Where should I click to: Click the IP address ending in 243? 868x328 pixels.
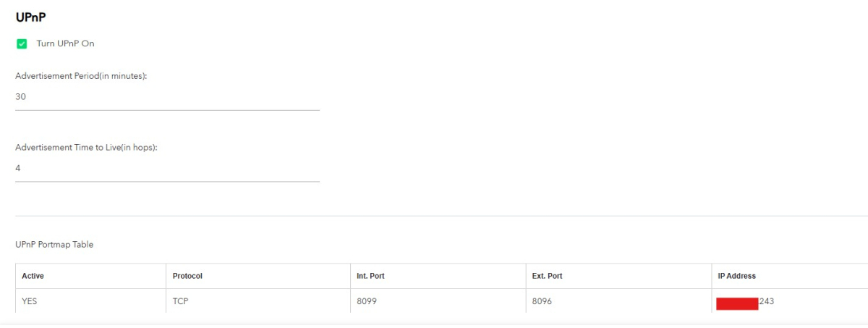pyautogui.click(x=767, y=301)
